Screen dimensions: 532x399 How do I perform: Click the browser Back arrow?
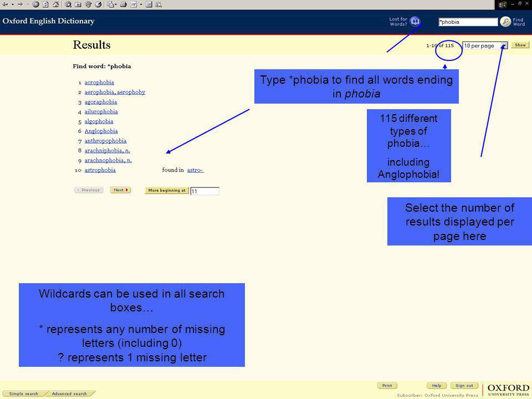tap(5, 4)
